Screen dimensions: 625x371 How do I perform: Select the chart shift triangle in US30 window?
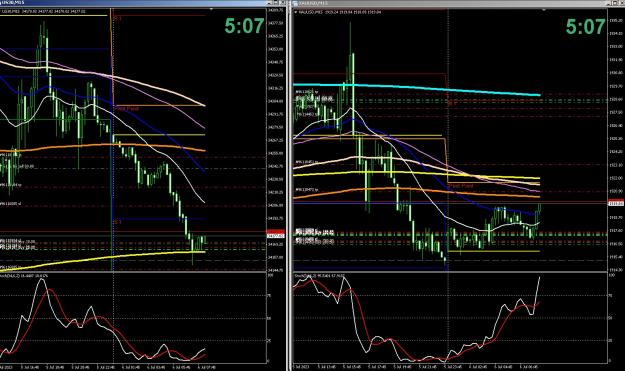tap(211, 9)
